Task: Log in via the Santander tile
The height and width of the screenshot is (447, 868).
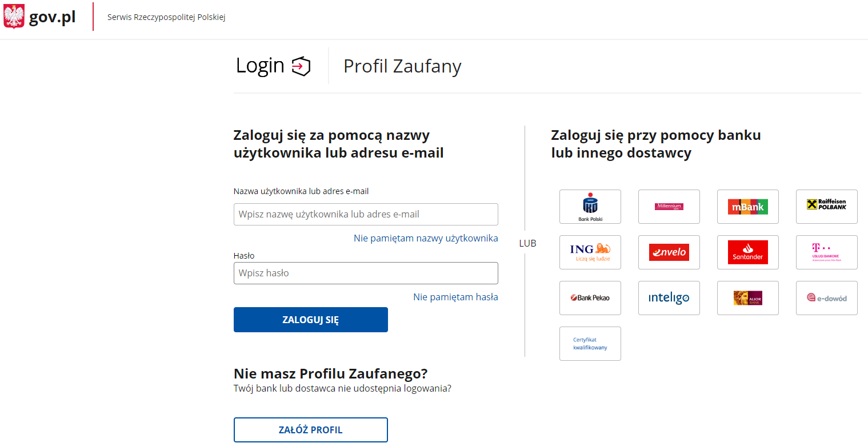Action: click(748, 252)
